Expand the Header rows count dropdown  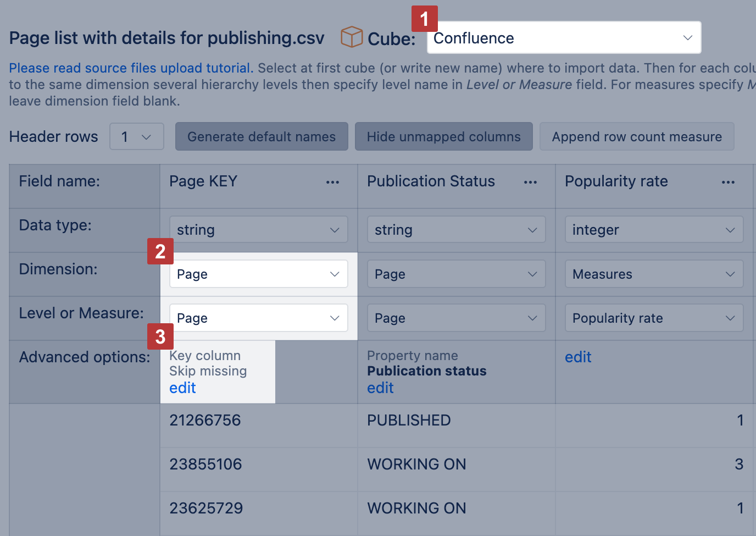(137, 137)
